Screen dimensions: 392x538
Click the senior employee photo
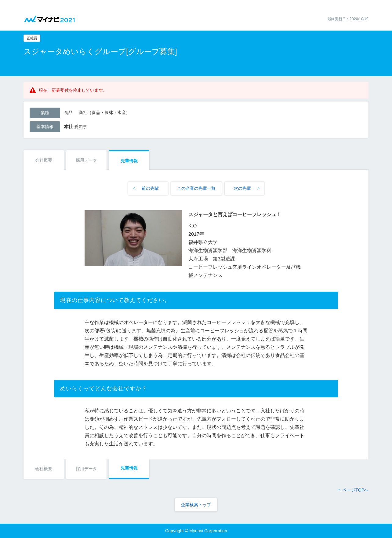click(x=133, y=238)
